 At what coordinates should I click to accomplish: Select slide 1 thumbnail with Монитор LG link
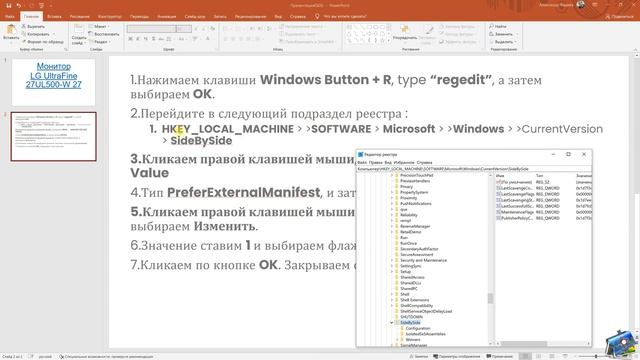53,82
